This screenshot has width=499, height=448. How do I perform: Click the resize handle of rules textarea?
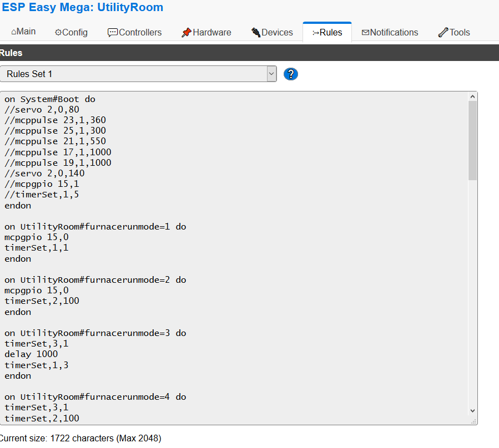[473, 421]
